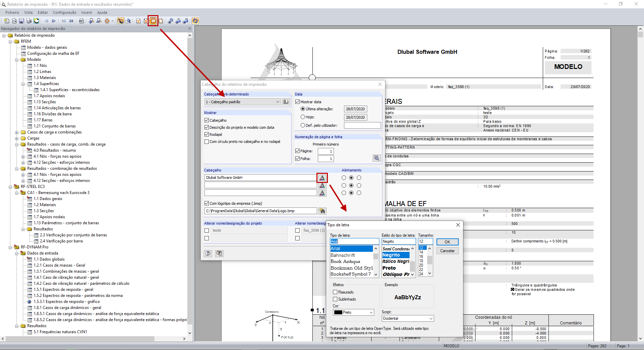
Task: Open the Script Ocidental dropdown
Action: click(x=408, y=318)
